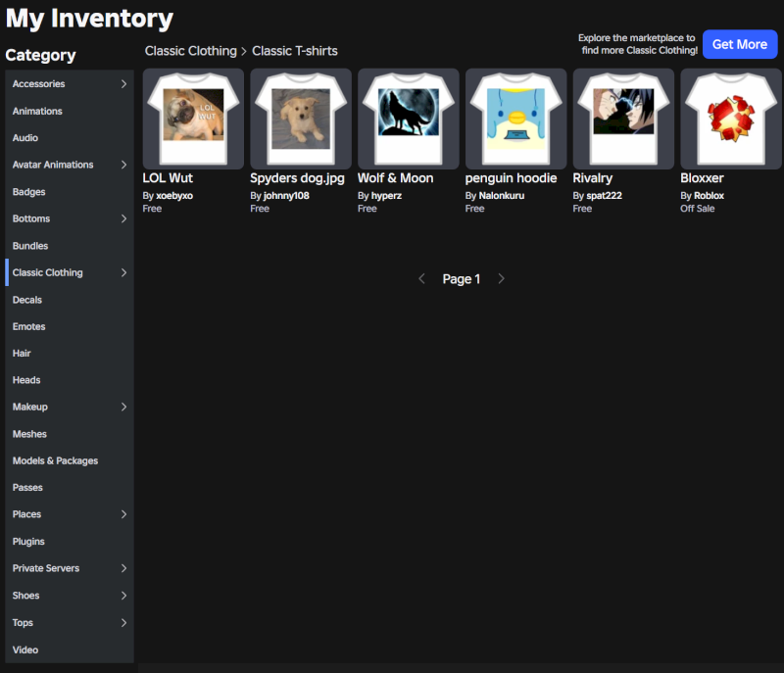
Task: Click the LOL Wut item title
Action: pyautogui.click(x=168, y=178)
